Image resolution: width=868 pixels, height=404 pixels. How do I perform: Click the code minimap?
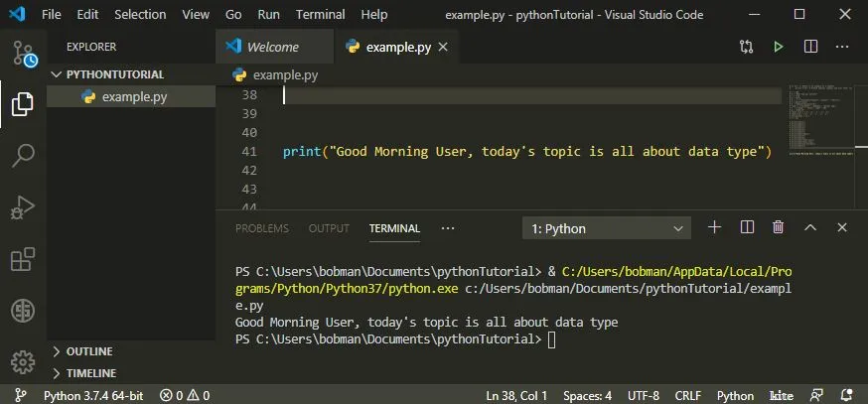tap(821, 119)
